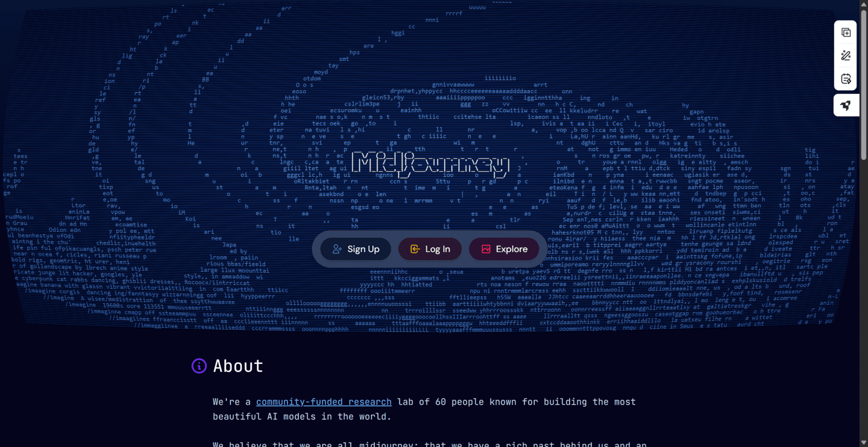Open the community-funded research link
The image size is (868, 447).
(x=324, y=402)
